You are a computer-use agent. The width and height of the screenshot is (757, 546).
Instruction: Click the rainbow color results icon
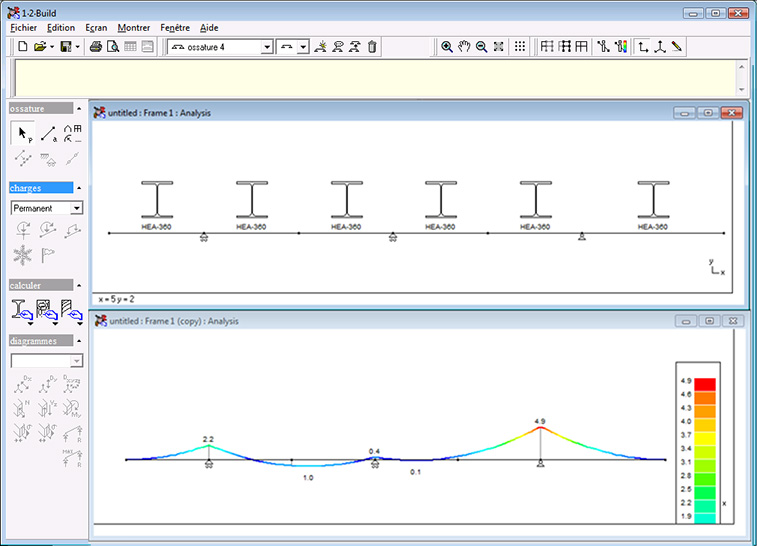click(621, 47)
